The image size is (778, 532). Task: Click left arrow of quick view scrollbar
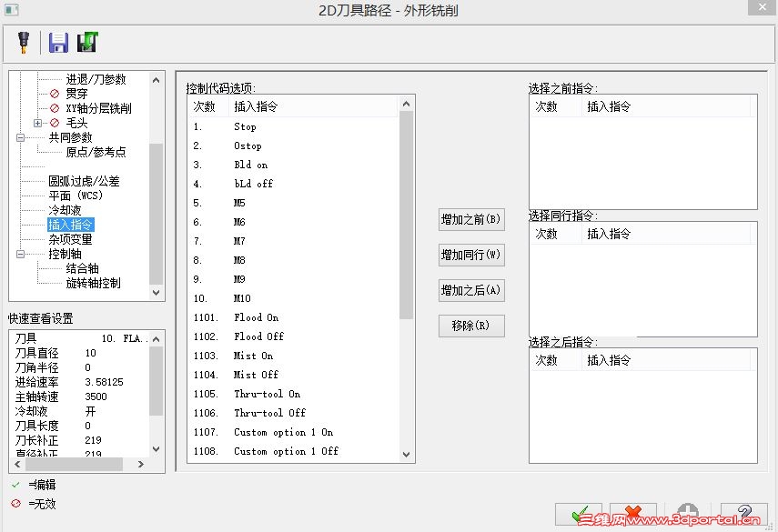tap(17, 464)
